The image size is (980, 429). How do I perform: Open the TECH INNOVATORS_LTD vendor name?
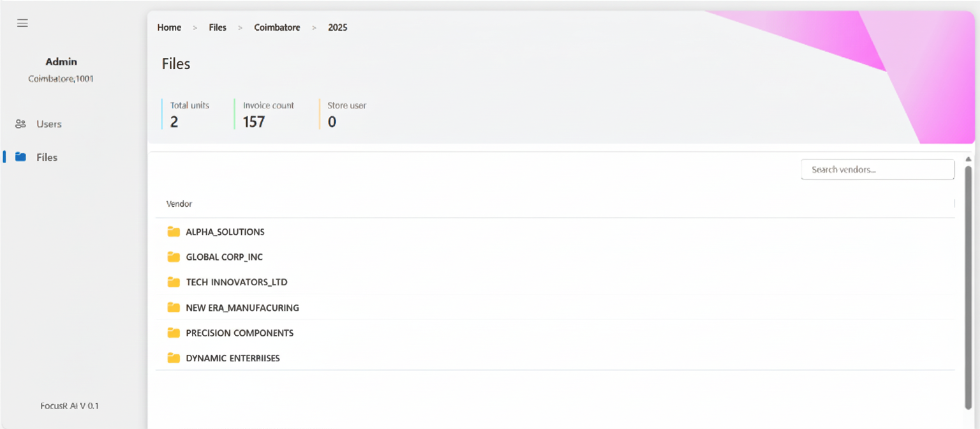(236, 282)
